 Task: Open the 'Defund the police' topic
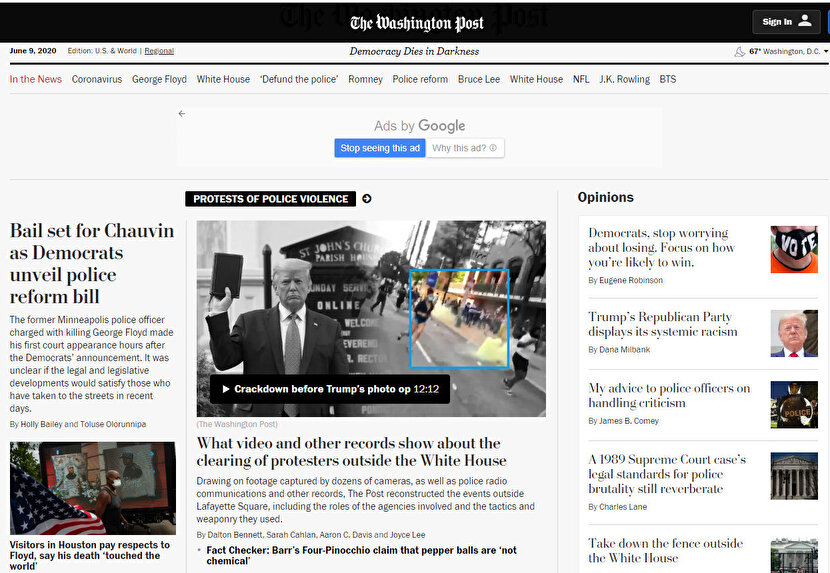[x=299, y=79]
